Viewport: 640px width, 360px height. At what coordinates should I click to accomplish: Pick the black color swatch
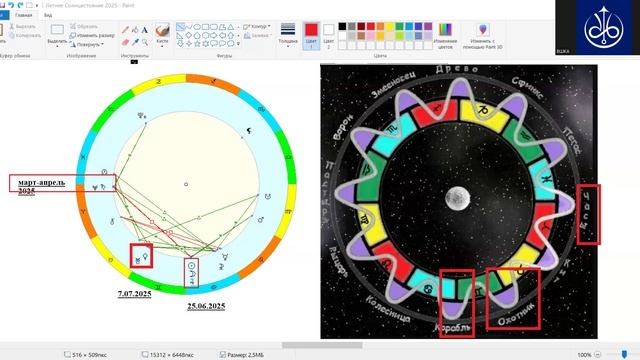point(342,27)
